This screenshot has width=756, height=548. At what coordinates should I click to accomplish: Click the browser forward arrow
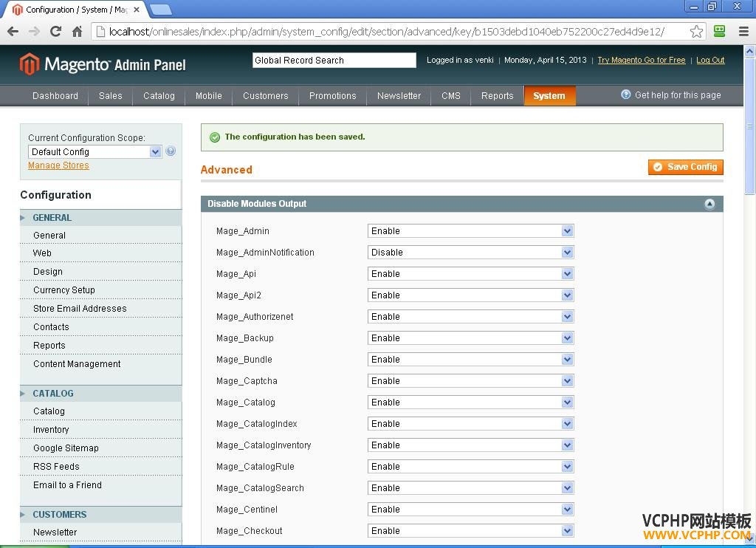34,32
